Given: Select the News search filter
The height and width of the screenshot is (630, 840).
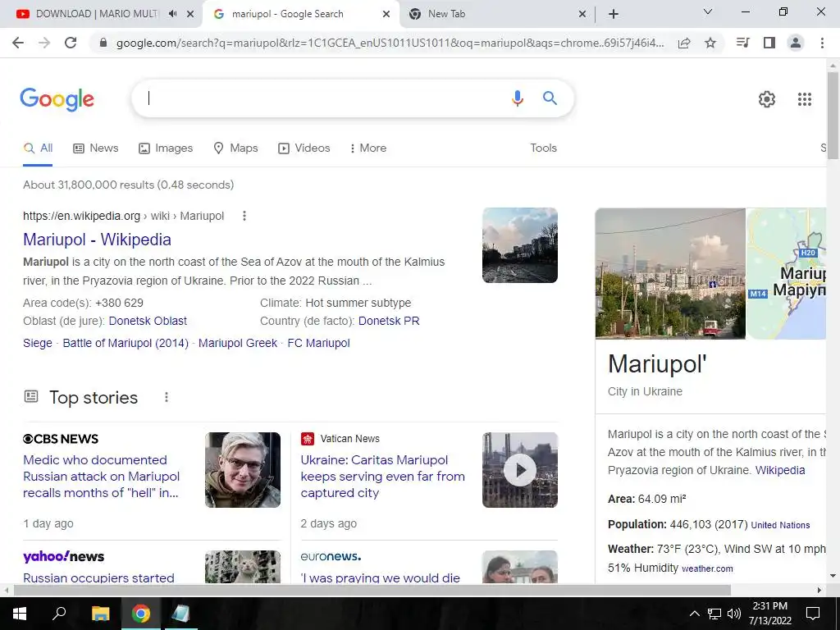Looking at the screenshot, I should click(96, 148).
